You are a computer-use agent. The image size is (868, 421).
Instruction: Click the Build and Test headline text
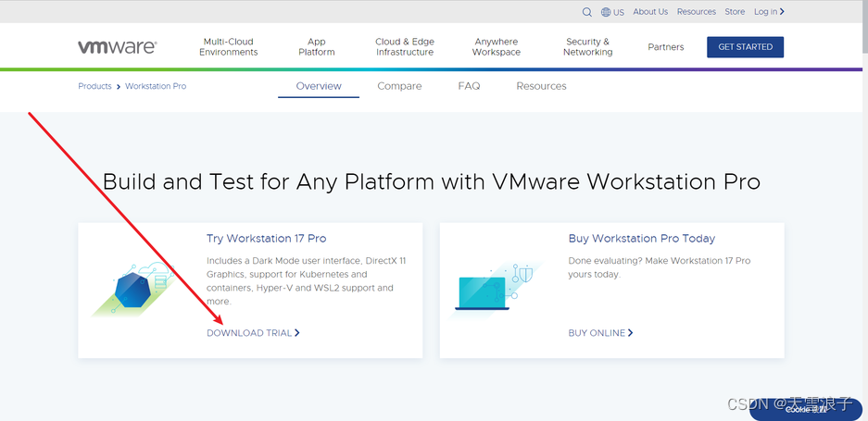coord(432,181)
